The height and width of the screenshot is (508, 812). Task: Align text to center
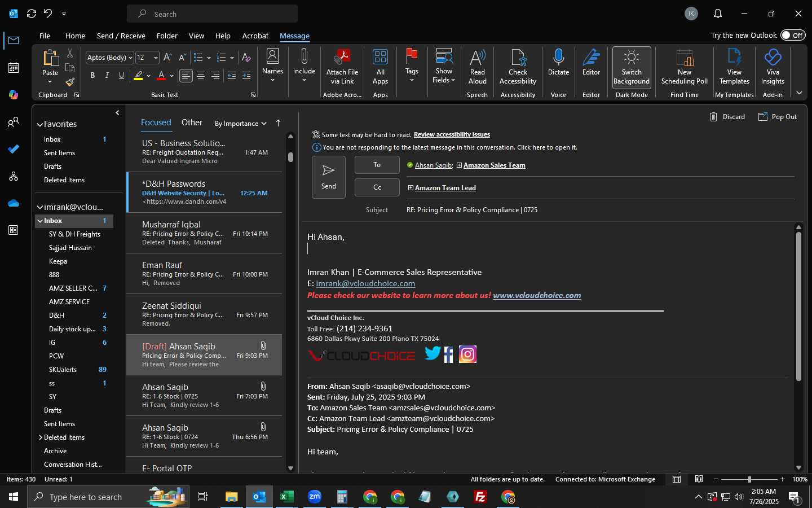(x=201, y=75)
